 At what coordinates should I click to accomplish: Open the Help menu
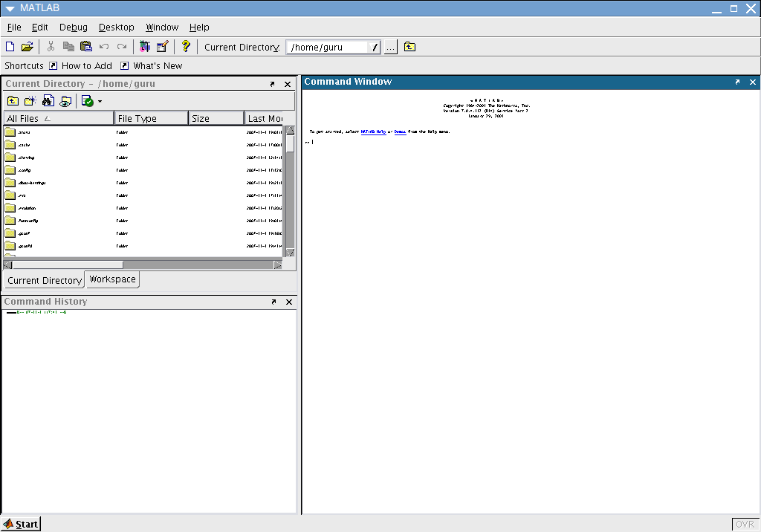pyautogui.click(x=199, y=27)
